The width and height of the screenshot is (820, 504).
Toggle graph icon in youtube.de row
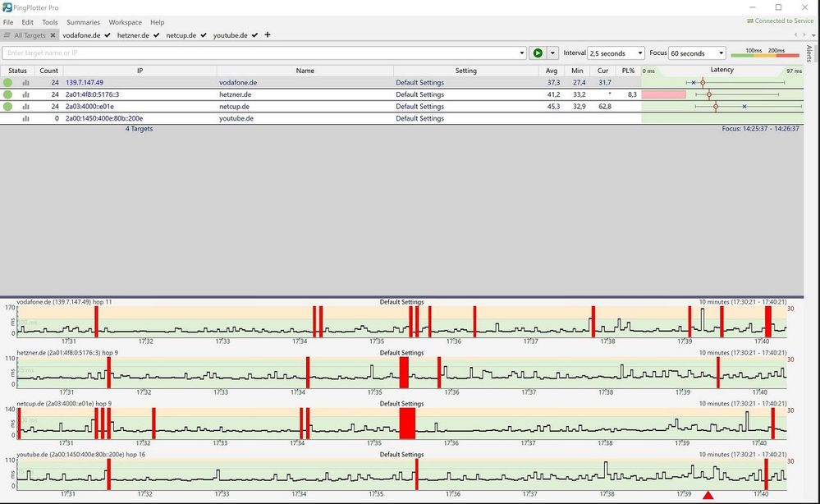[25, 119]
